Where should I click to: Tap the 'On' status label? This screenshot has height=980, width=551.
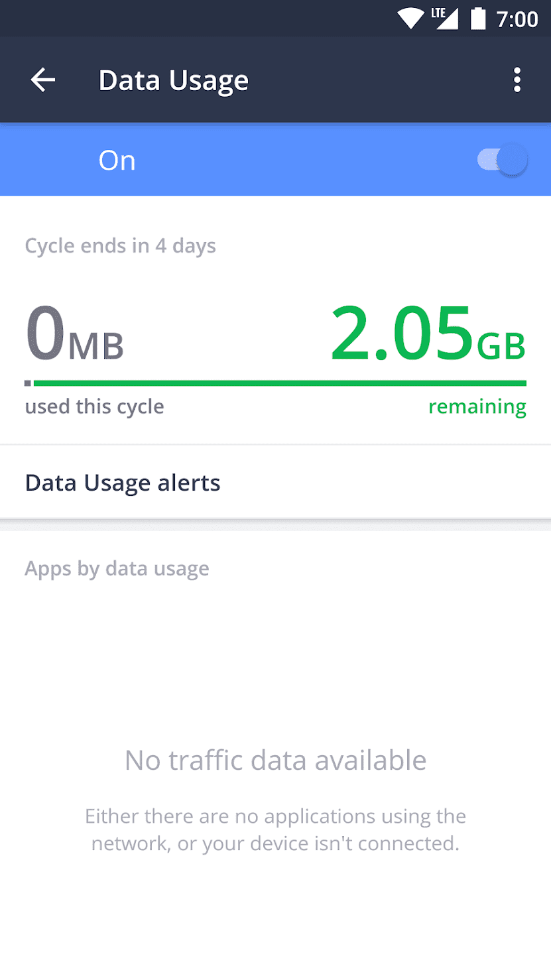[x=117, y=160]
